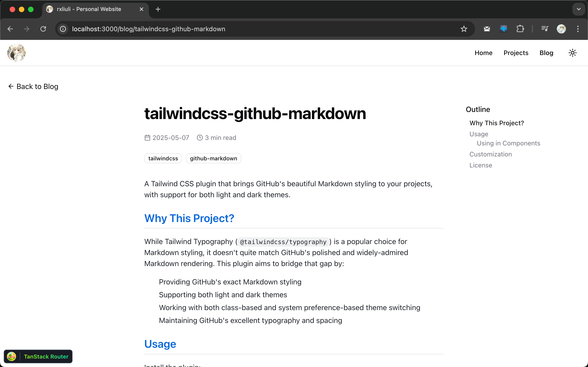Screen dimensions: 588x367
Task: Open the media controls icon
Action: 545,29
